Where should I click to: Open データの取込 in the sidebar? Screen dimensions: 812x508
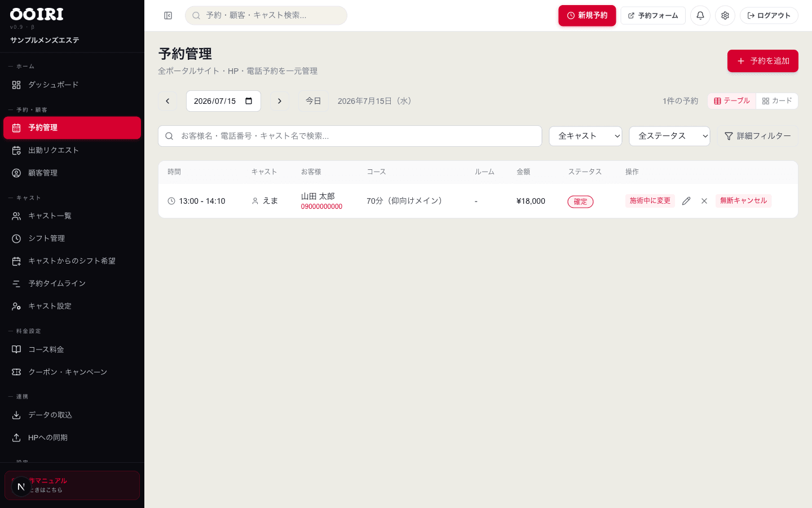pyautogui.click(x=72, y=415)
